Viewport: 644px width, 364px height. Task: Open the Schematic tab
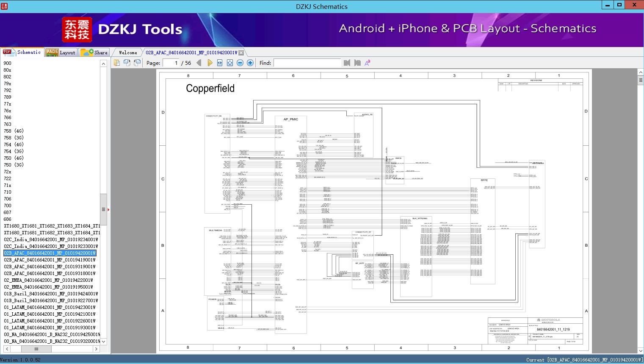[22, 52]
